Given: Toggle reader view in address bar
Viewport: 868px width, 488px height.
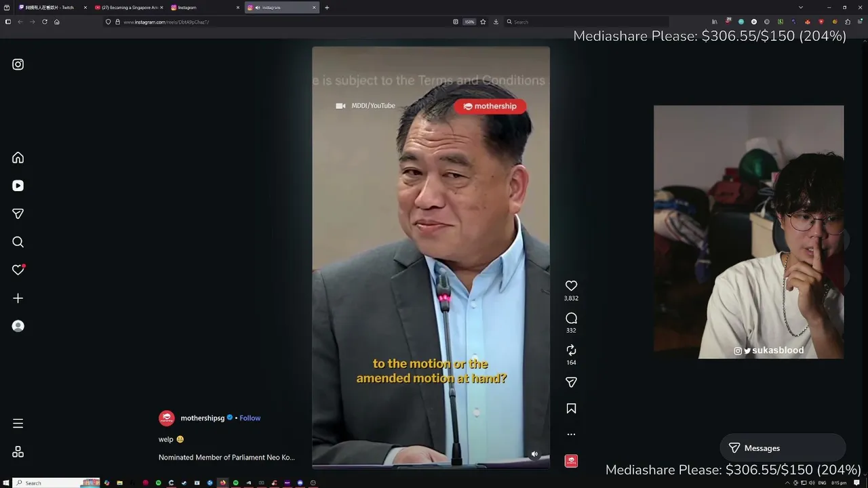Looking at the screenshot, I should (x=456, y=22).
